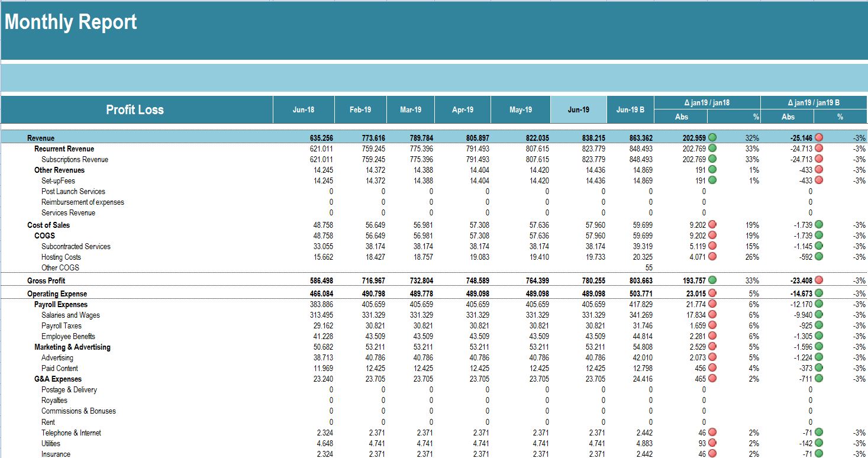The height and width of the screenshot is (458, 868).
Task: Click red circle beside -433 in Set-upFees row
Action: pyautogui.click(x=819, y=180)
